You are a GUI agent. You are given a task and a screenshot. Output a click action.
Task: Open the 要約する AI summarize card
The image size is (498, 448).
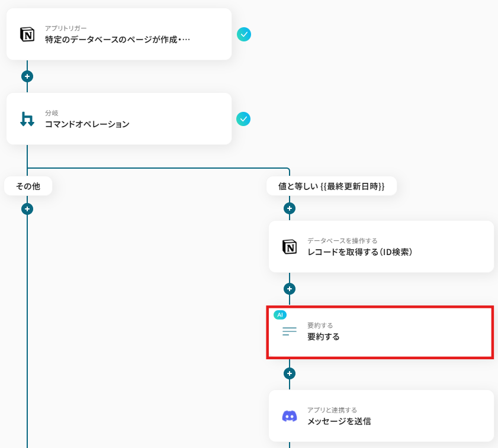pyautogui.click(x=380, y=333)
